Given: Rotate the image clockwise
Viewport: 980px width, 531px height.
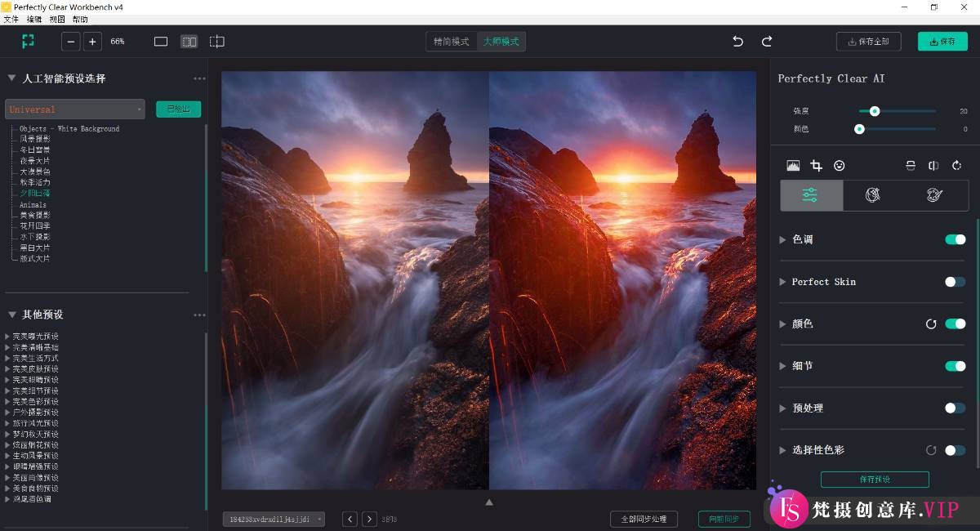Looking at the screenshot, I should (x=956, y=165).
